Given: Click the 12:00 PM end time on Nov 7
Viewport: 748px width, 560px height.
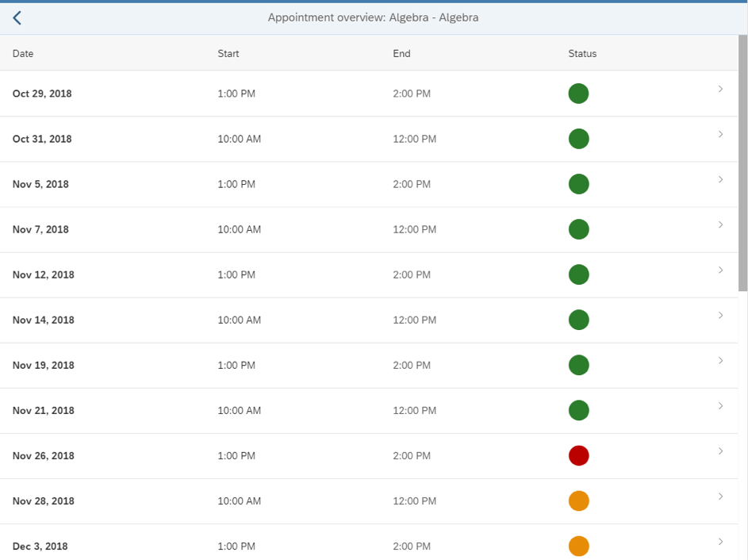Looking at the screenshot, I should click(x=415, y=229).
